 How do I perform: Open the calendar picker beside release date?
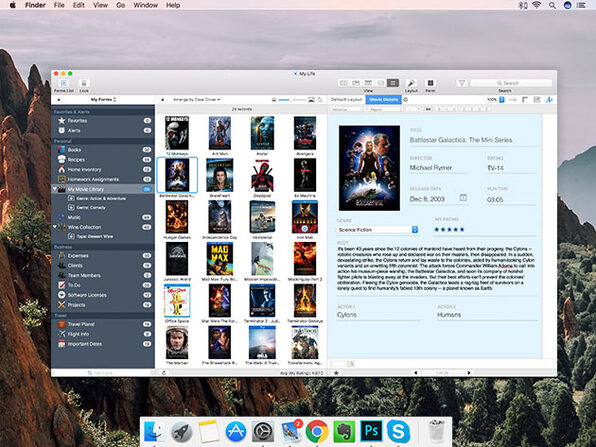pos(463,198)
